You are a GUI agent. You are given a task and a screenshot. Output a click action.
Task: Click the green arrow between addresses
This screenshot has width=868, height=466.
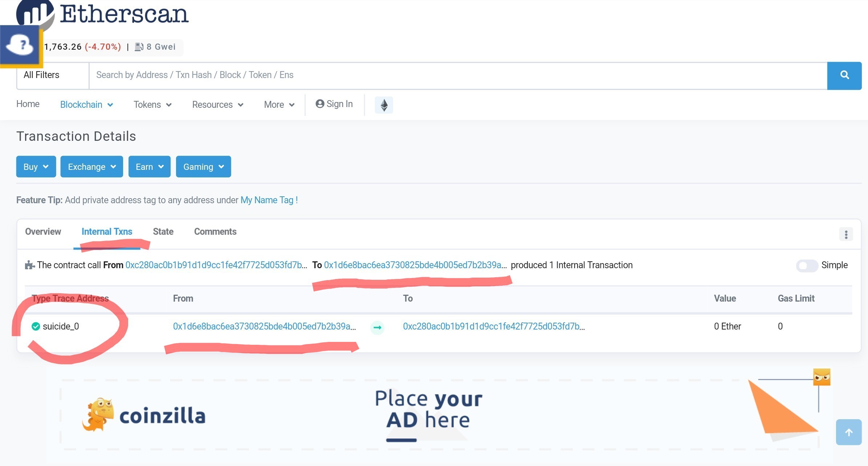click(x=378, y=327)
